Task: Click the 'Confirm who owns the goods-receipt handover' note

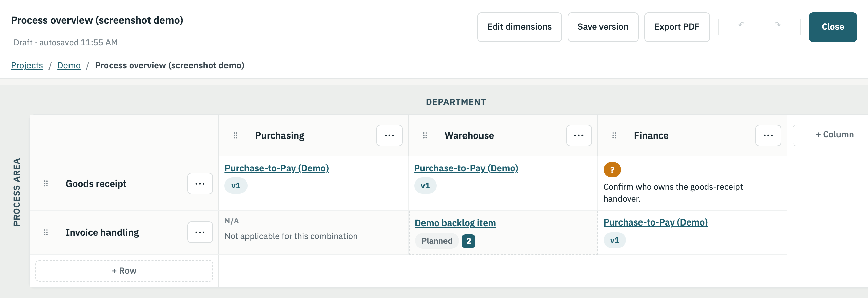Action: (x=673, y=193)
